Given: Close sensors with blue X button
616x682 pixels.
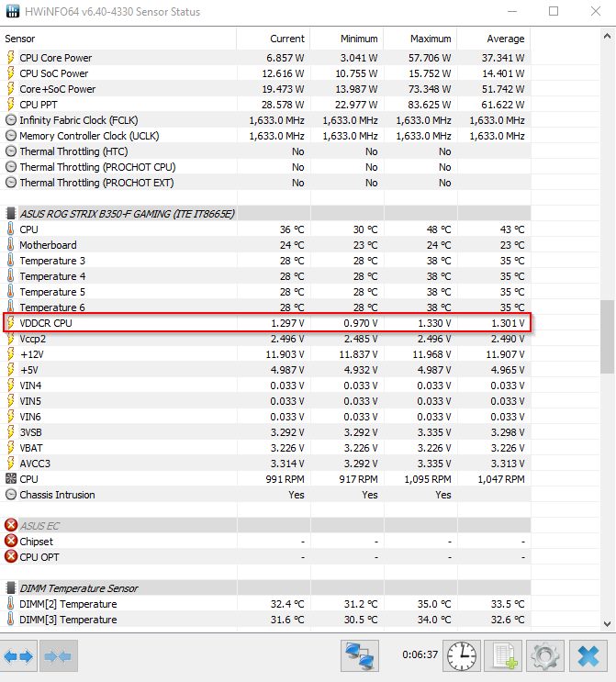Looking at the screenshot, I should point(588,656).
